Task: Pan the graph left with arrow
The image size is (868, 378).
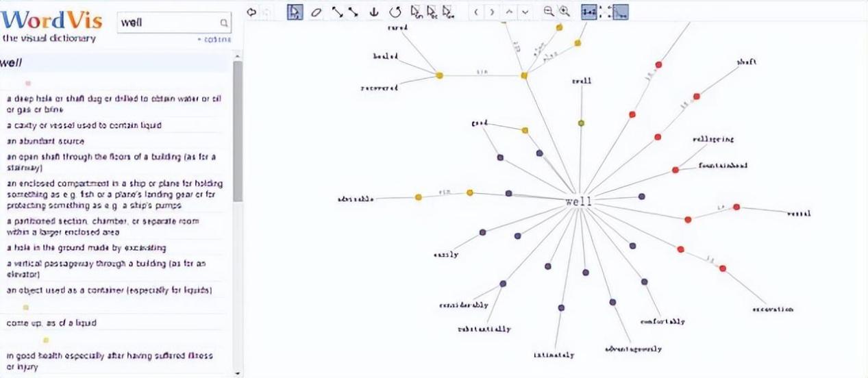Action: pyautogui.click(x=478, y=12)
